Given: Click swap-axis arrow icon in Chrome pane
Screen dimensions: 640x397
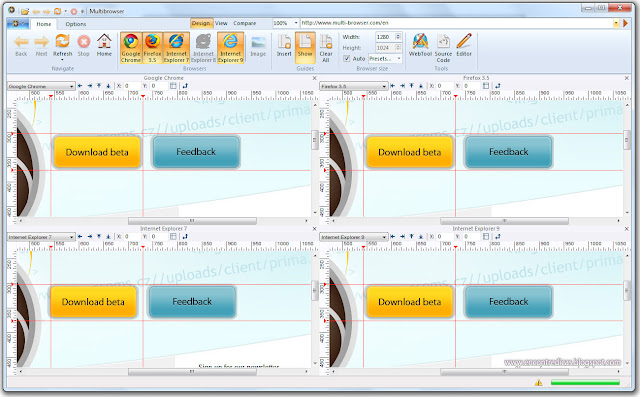Looking at the screenshot, I should click(185, 86).
